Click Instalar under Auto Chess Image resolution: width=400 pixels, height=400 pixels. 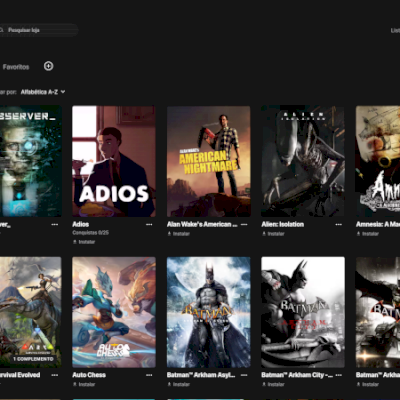point(84,384)
